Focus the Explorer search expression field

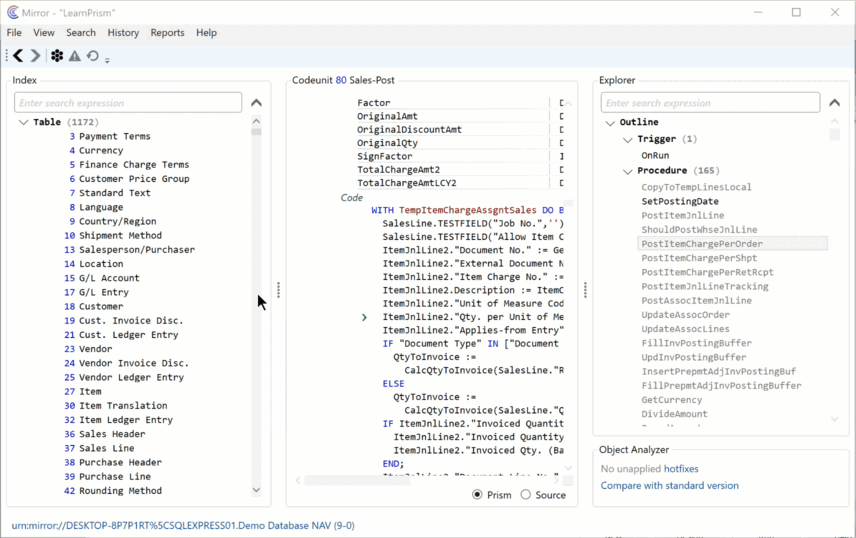coord(710,103)
